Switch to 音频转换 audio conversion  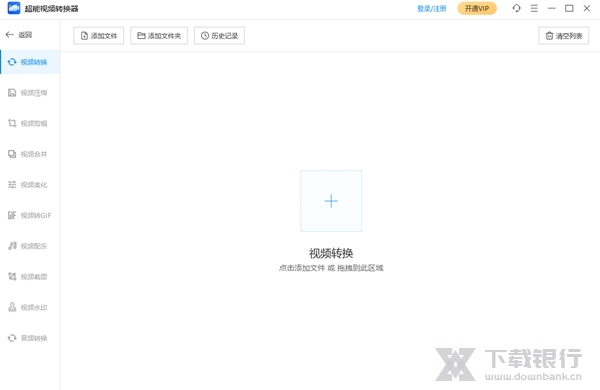pos(30,338)
